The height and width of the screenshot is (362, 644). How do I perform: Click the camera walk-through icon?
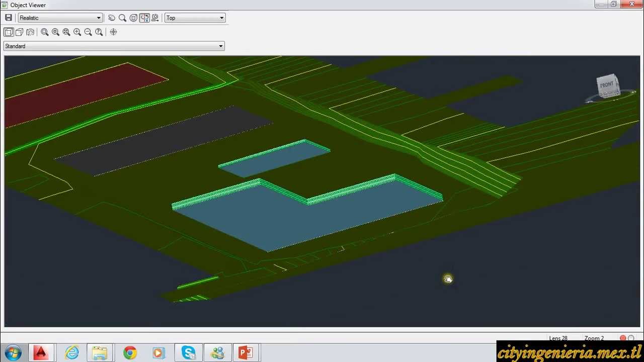pos(155,18)
